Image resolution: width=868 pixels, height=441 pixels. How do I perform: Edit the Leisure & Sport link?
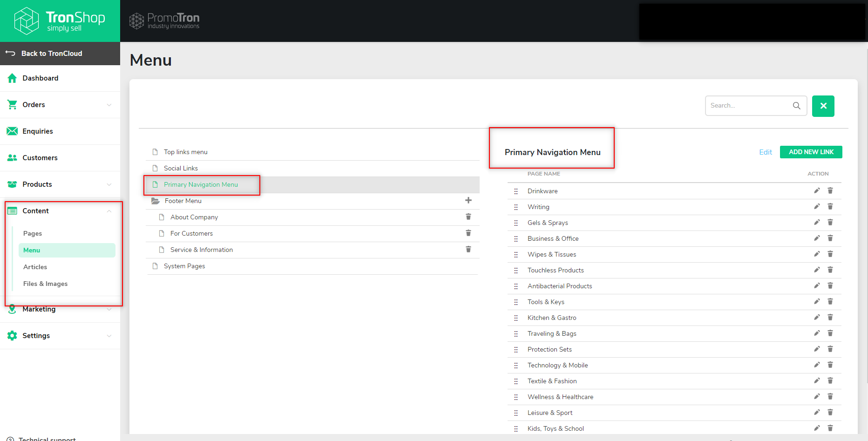coord(817,412)
